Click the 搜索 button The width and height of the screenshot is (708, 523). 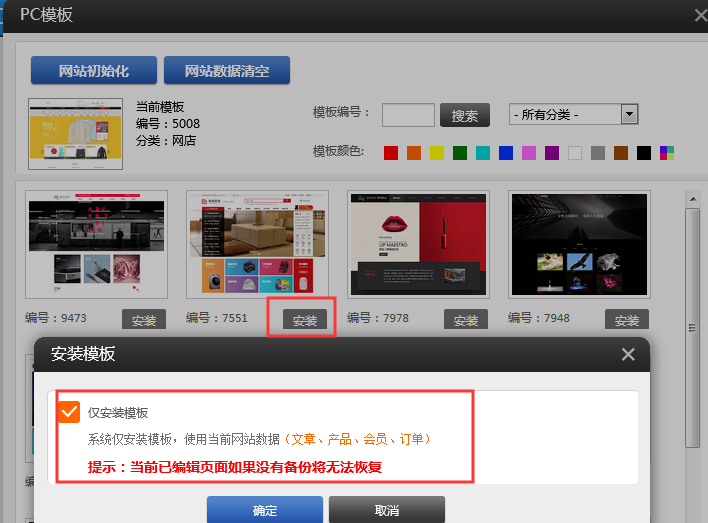464,115
